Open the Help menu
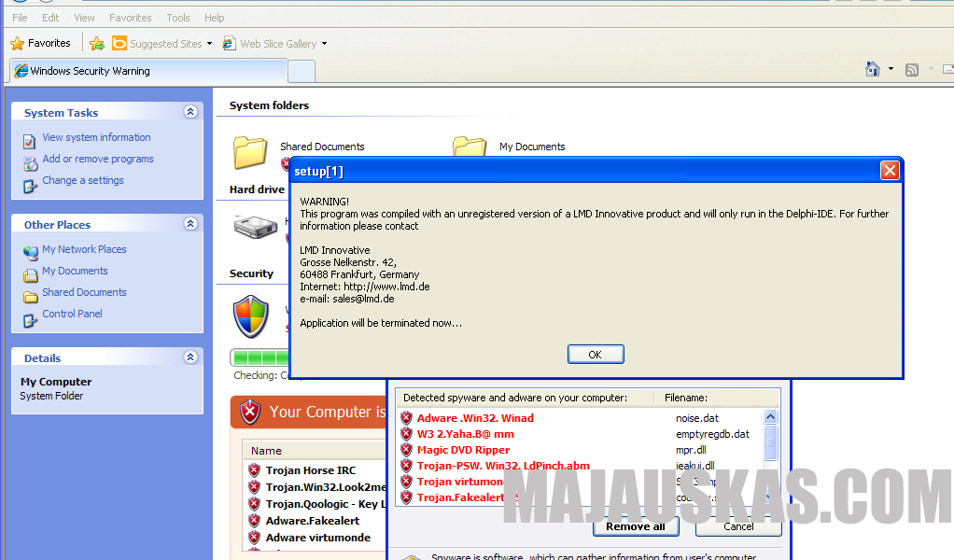This screenshot has height=560, width=954. pos(214,18)
